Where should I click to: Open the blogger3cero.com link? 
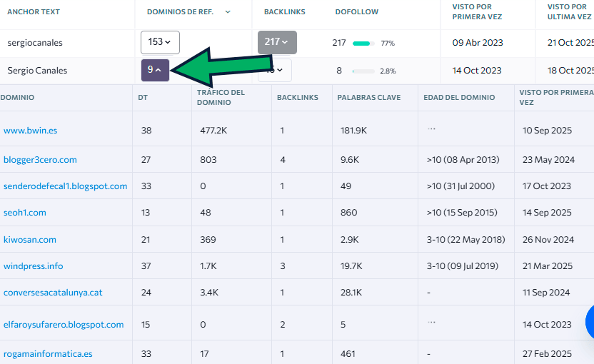(x=40, y=160)
